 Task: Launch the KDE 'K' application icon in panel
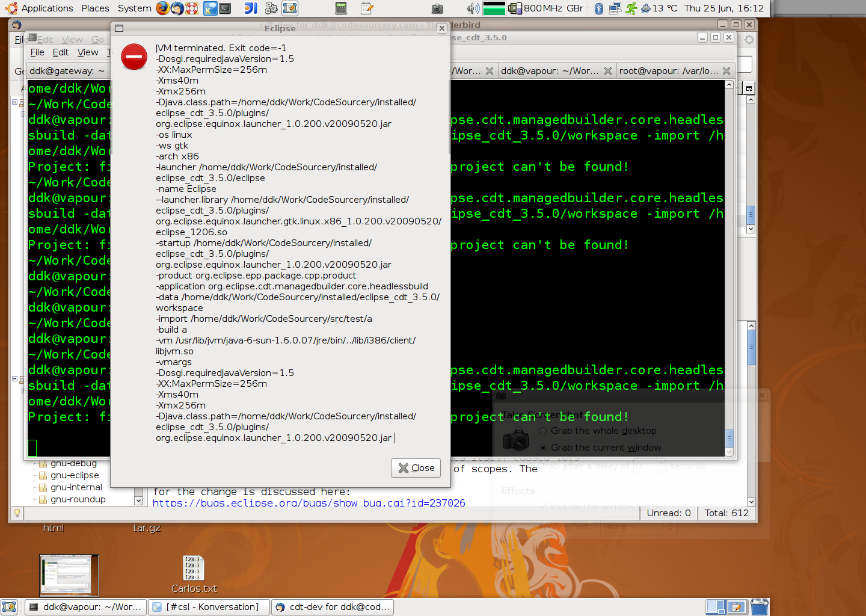(x=210, y=8)
